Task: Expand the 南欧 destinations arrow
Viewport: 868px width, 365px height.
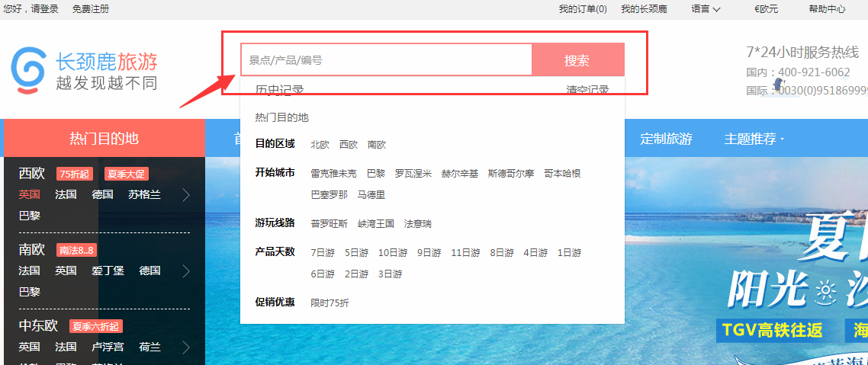Action: (x=186, y=271)
